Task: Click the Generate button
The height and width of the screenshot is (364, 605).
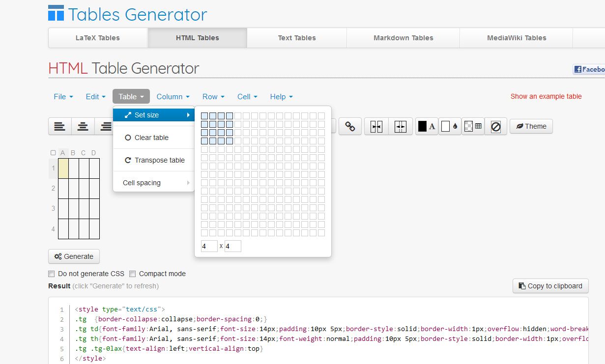Action: click(74, 256)
